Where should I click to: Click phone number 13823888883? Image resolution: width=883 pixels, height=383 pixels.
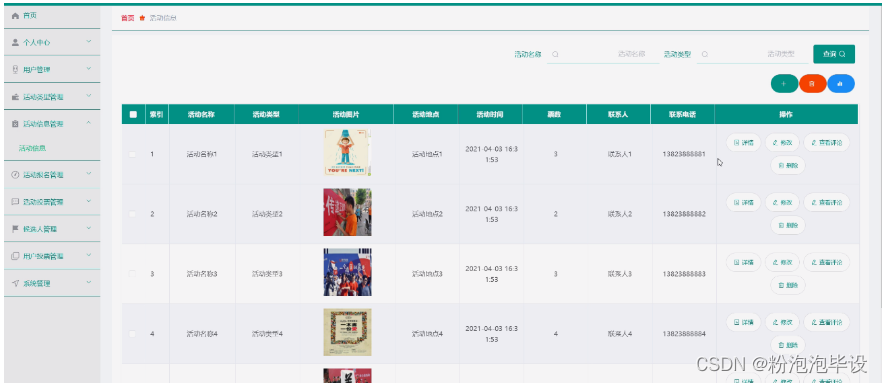[x=684, y=274]
